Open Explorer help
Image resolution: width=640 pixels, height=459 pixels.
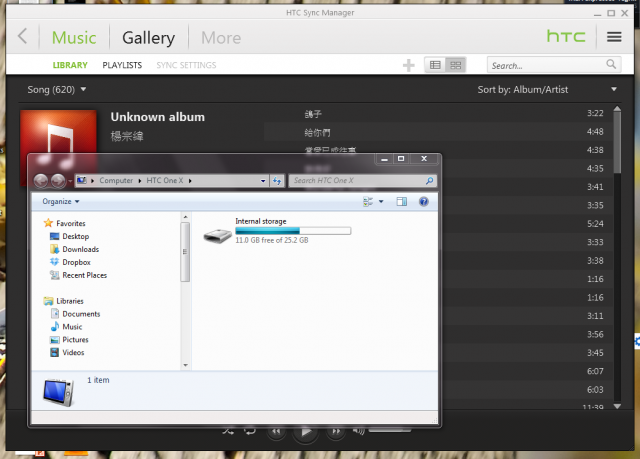(424, 202)
